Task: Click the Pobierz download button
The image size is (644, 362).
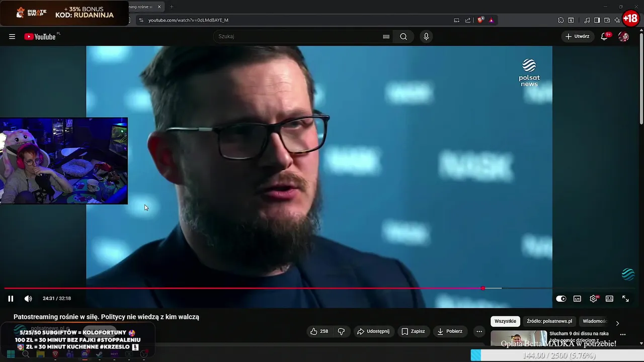Action: [x=450, y=331]
